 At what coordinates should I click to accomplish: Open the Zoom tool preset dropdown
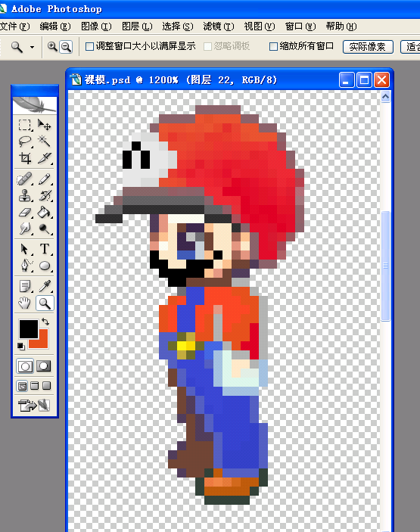point(32,47)
